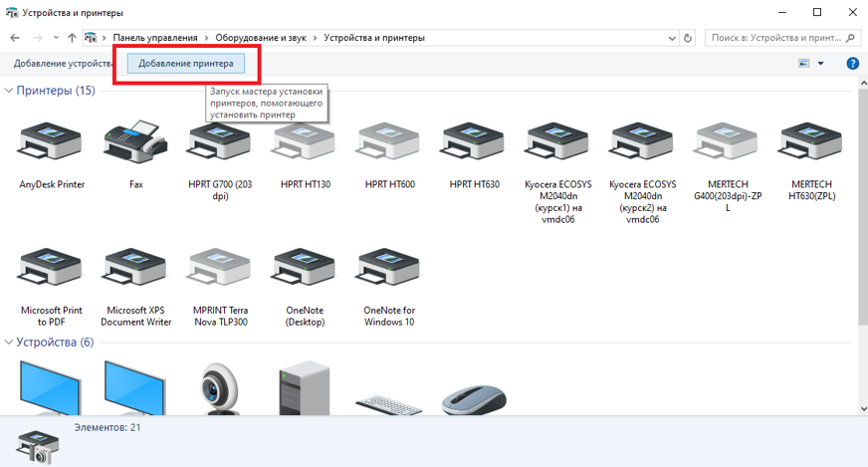Expand the address bar history dropdown
868x467 pixels.
pos(669,38)
